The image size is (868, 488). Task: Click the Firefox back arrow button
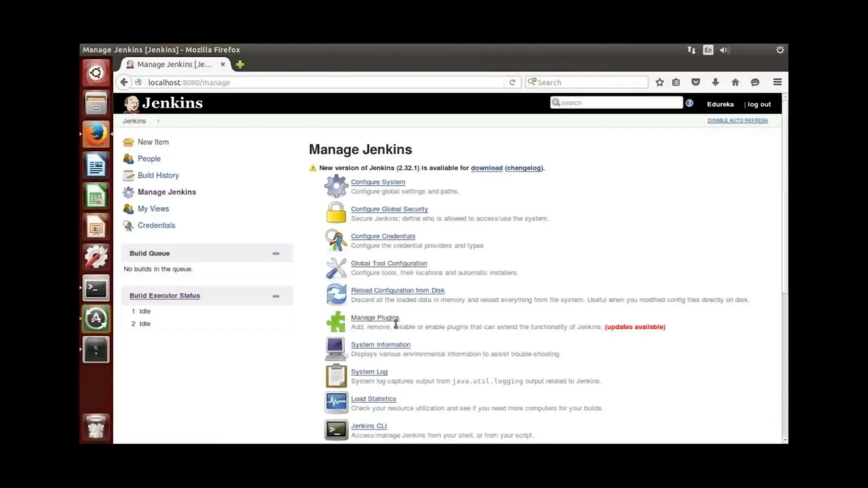coord(124,82)
